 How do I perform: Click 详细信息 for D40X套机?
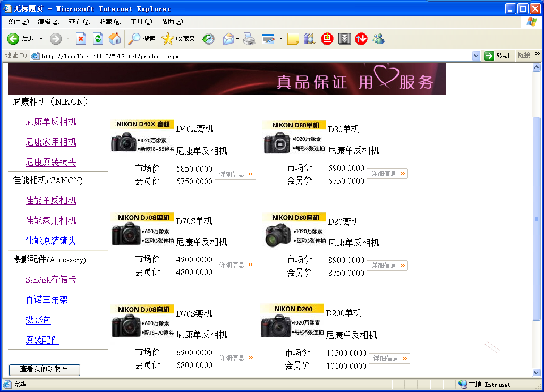235,174
